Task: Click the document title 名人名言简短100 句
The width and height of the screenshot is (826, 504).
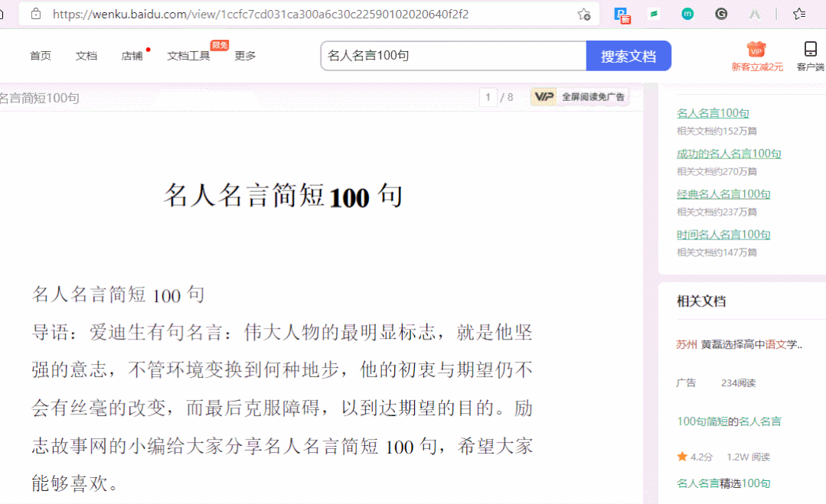Action: 283,196
